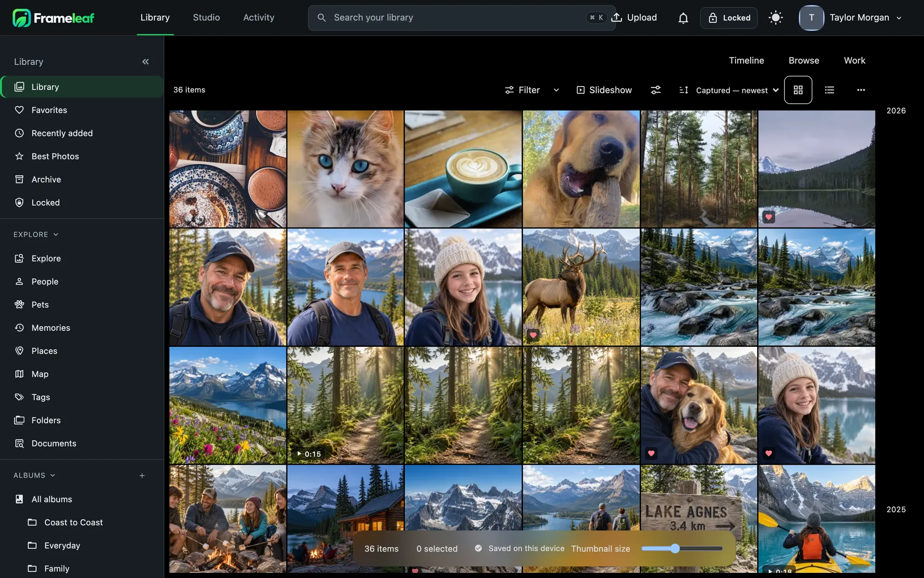The height and width of the screenshot is (578, 924).
Task: Open Tags section
Action: click(x=82, y=397)
